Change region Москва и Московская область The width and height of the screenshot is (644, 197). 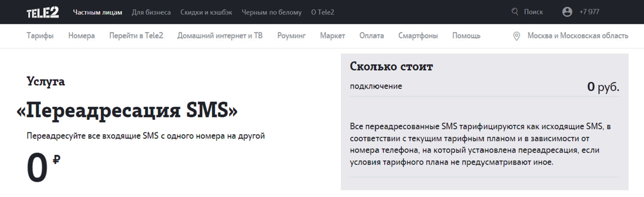[578, 36]
